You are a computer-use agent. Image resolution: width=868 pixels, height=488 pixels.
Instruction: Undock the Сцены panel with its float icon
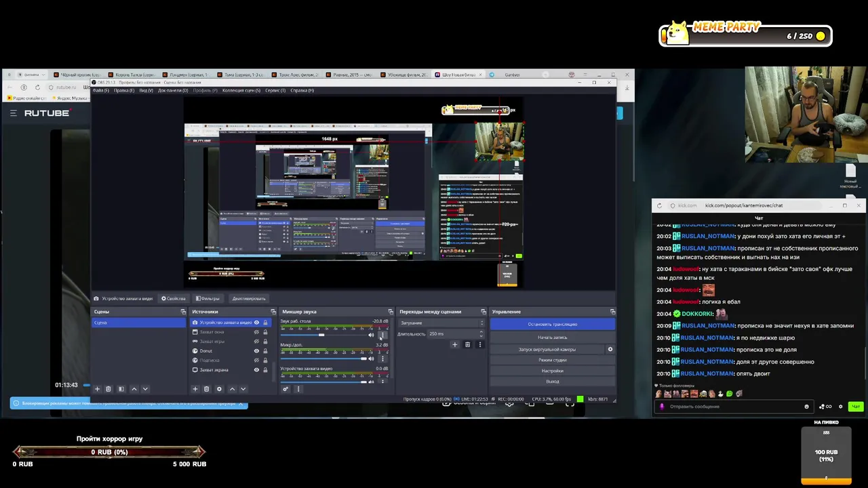[x=183, y=312]
